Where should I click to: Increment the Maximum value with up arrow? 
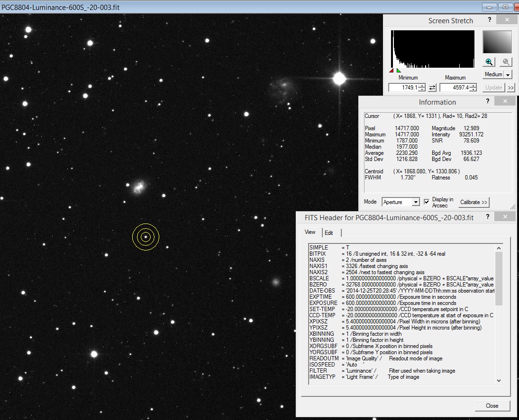coord(473,85)
